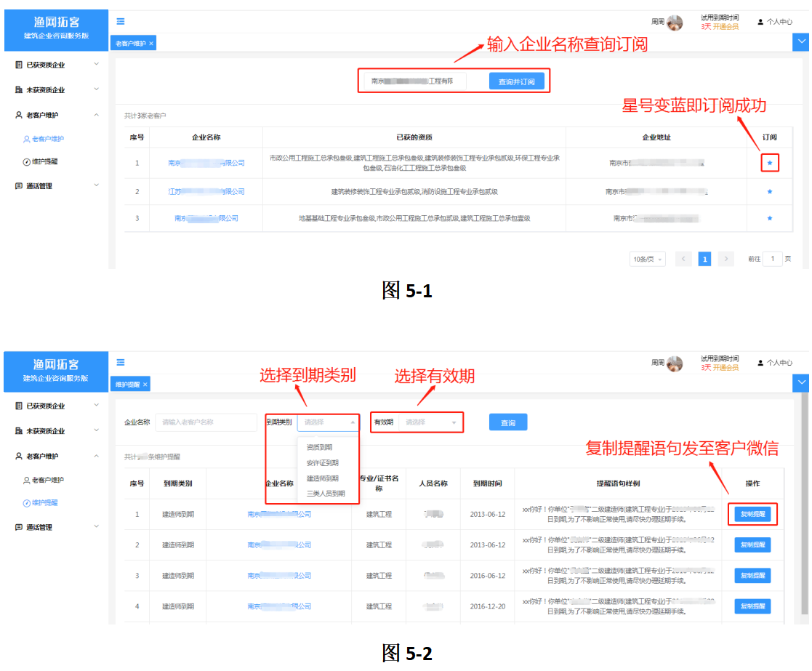Open row 1 company link in figure 5-1 table
812x671 pixels.
206,163
